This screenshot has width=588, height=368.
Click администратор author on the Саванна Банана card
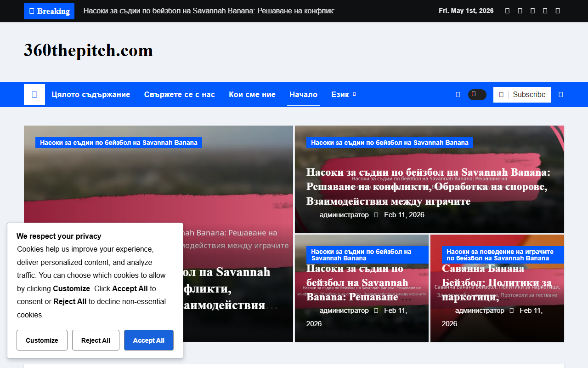click(x=480, y=310)
